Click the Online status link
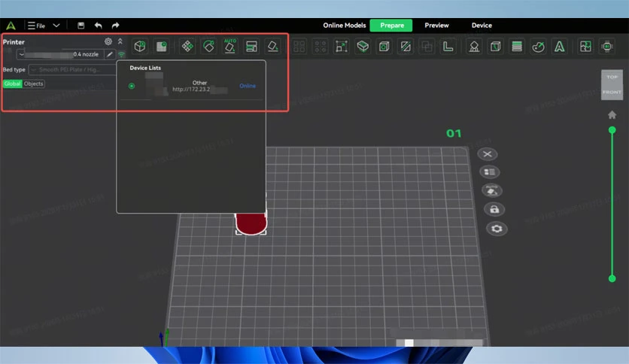This screenshot has width=629, height=364. (x=248, y=86)
